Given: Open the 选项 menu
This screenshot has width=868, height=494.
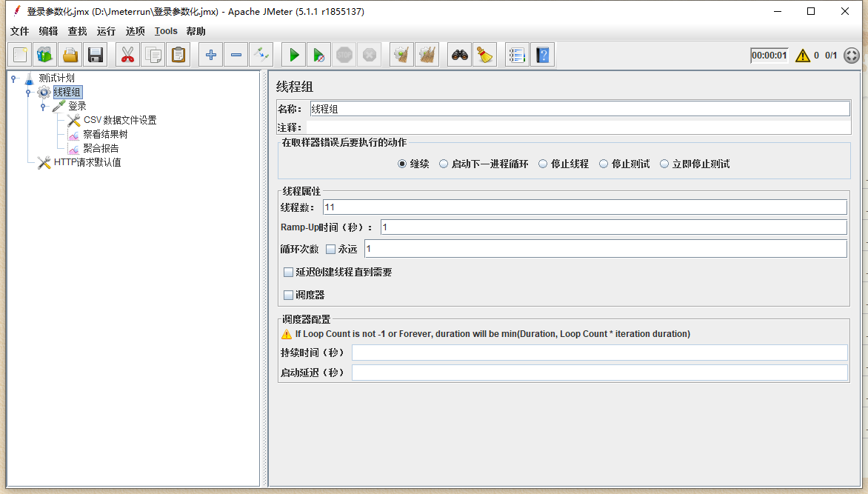Looking at the screenshot, I should click(135, 31).
